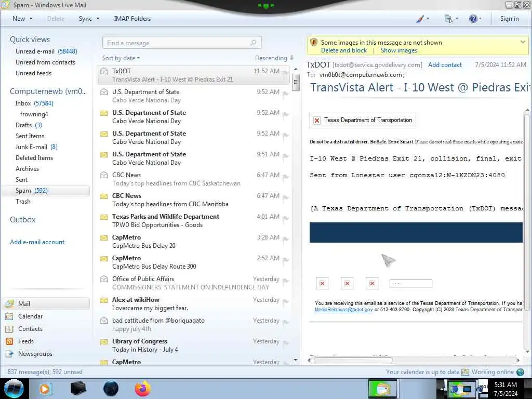This screenshot has height=399, width=532.
Task: Open the frowning4 subfolder
Action: (34, 114)
